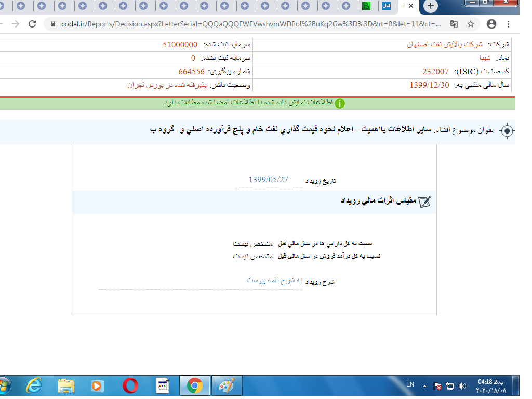Click the symbol name شپنا
The height and width of the screenshot is (399, 532).
click(x=485, y=58)
